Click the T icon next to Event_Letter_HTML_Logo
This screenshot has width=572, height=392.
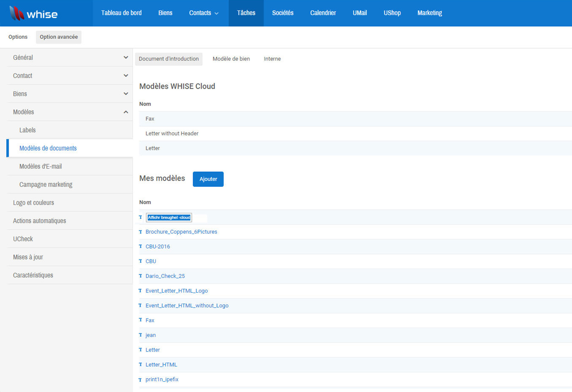tap(140, 291)
